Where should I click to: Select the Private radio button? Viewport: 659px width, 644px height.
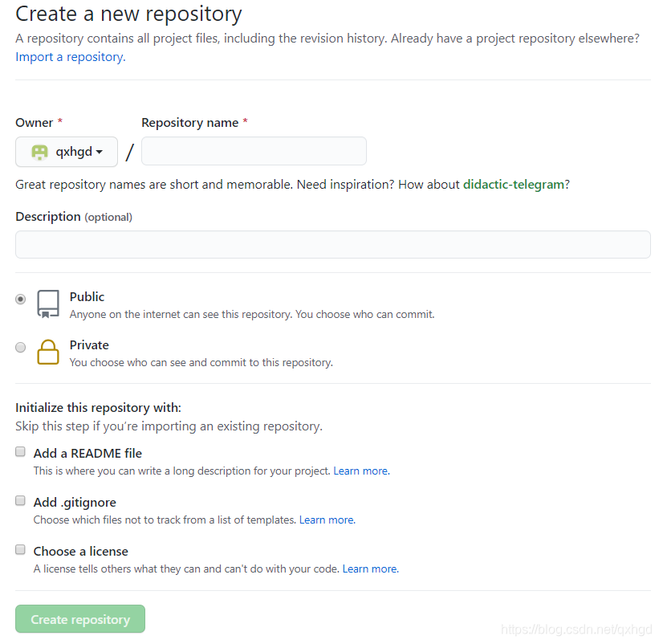[x=21, y=347]
